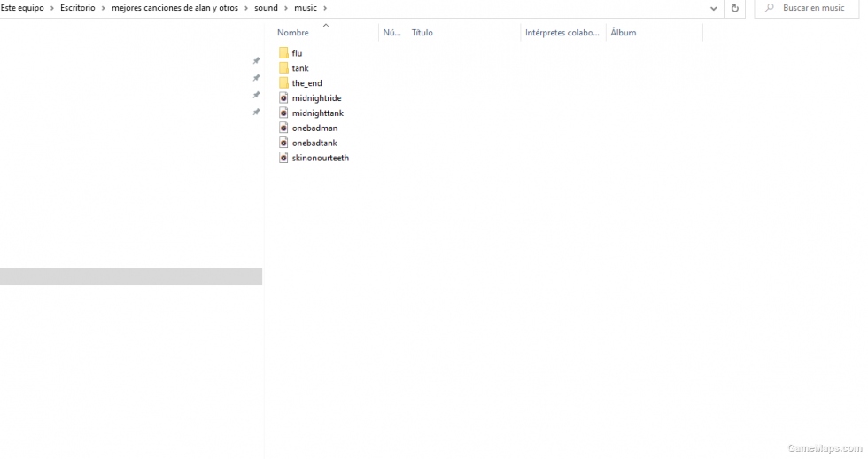This screenshot has width=868, height=459.
Task: Sort by Intérpretes colabo... column header
Action: (563, 33)
